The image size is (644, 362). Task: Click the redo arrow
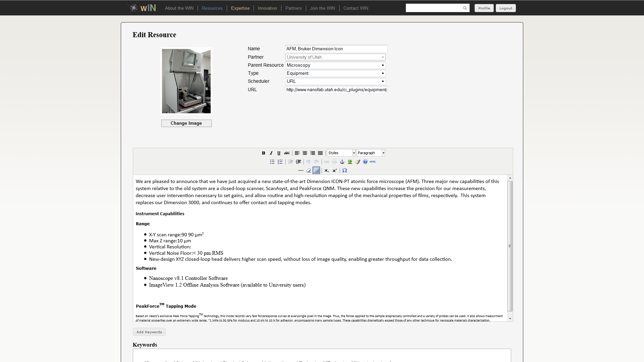[x=316, y=162]
